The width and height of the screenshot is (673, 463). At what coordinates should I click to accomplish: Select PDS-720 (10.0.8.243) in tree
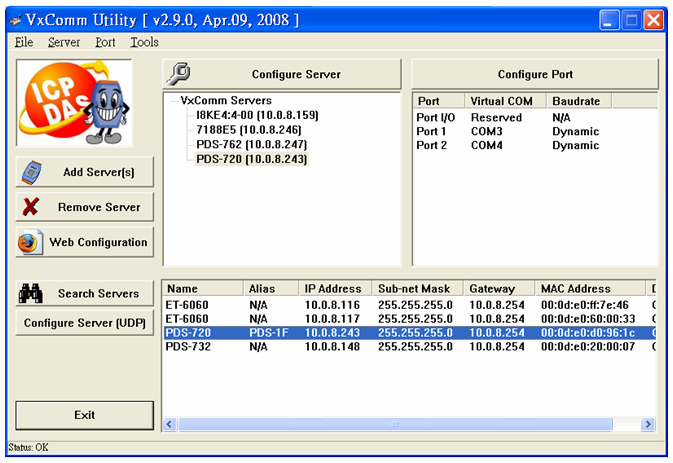(252, 159)
